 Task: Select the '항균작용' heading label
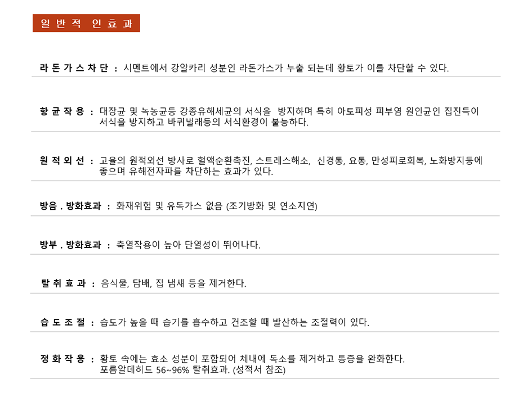(x=62, y=111)
